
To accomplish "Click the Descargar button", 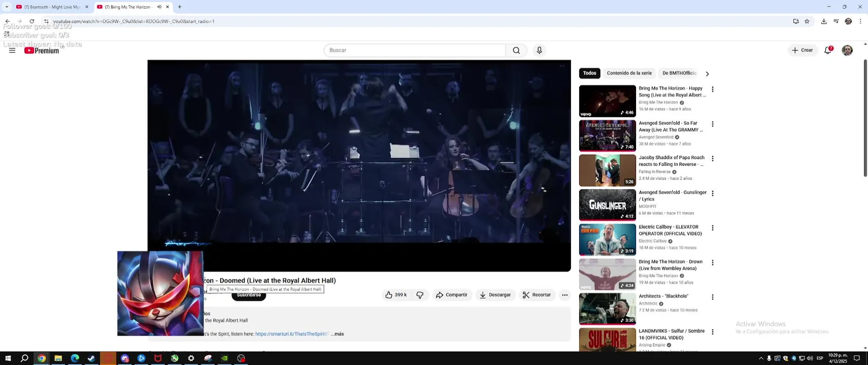I will [495, 295].
